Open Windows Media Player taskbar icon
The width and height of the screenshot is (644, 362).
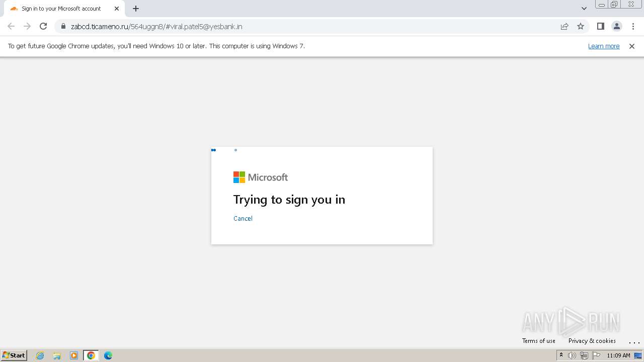[74, 355]
